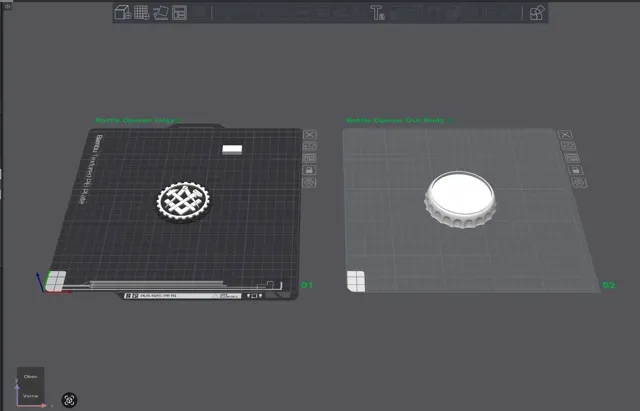Screen dimensions: 640x411
Task: Click the round zoom-to-fit view button
Action: [69, 400]
